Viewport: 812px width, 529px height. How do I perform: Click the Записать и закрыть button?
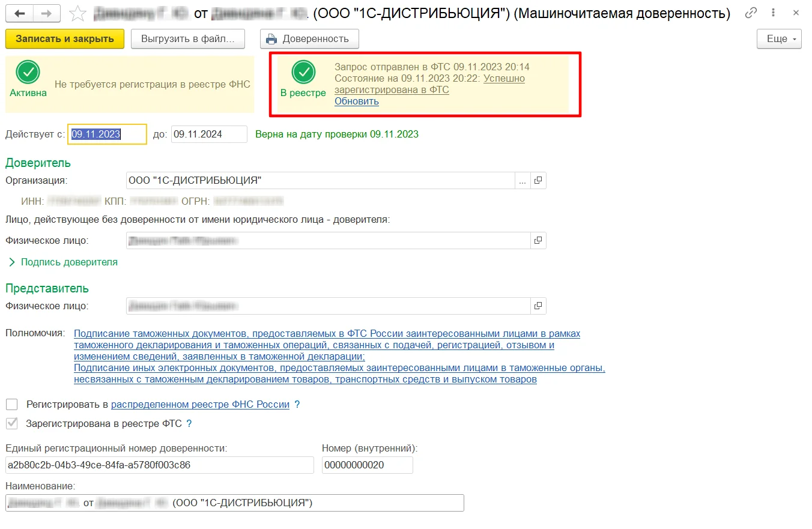tap(65, 39)
